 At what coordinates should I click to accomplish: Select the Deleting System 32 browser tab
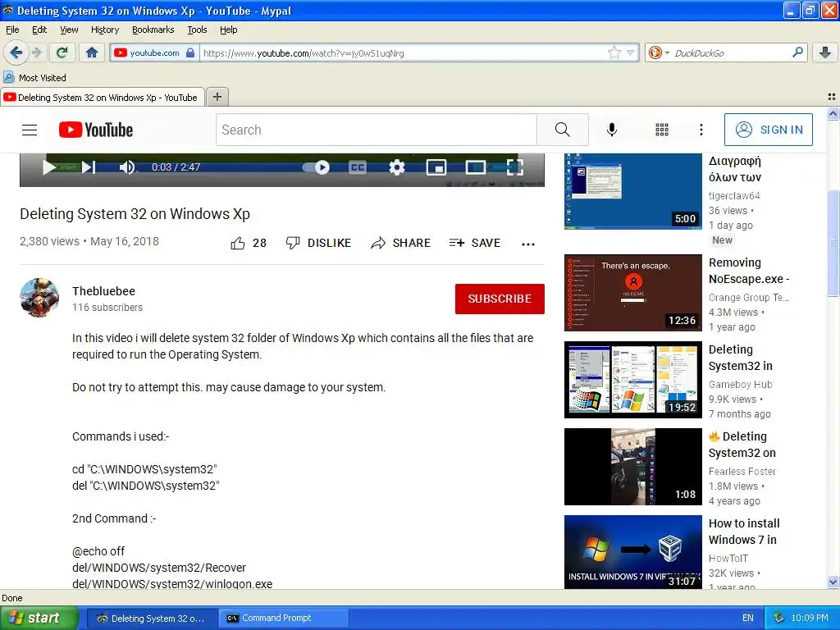pyautogui.click(x=102, y=98)
